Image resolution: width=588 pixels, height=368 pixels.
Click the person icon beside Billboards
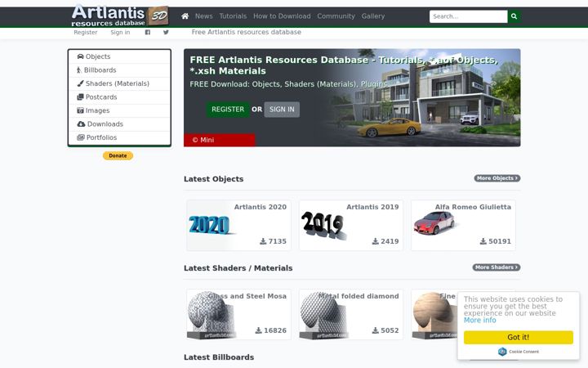(x=78, y=70)
